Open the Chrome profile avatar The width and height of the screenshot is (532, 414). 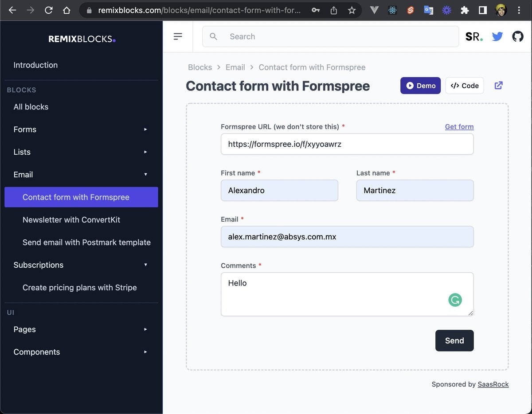[x=501, y=10]
